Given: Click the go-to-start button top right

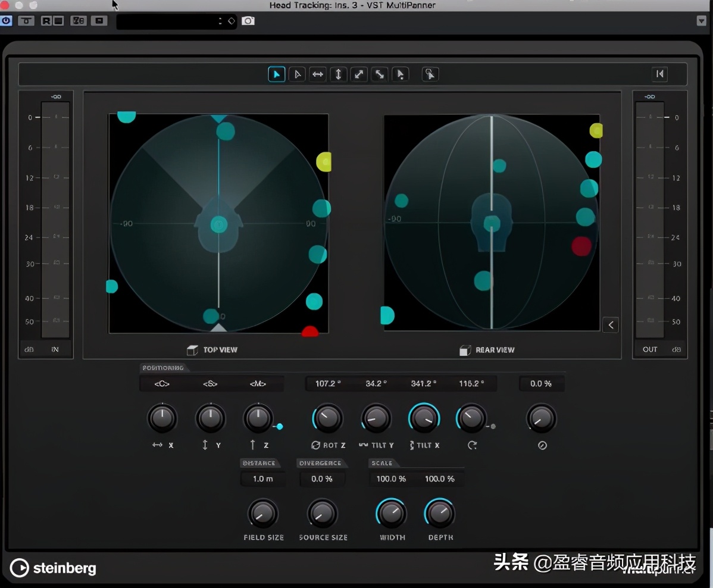Looking at the screenshot, I should coord(659,74).
